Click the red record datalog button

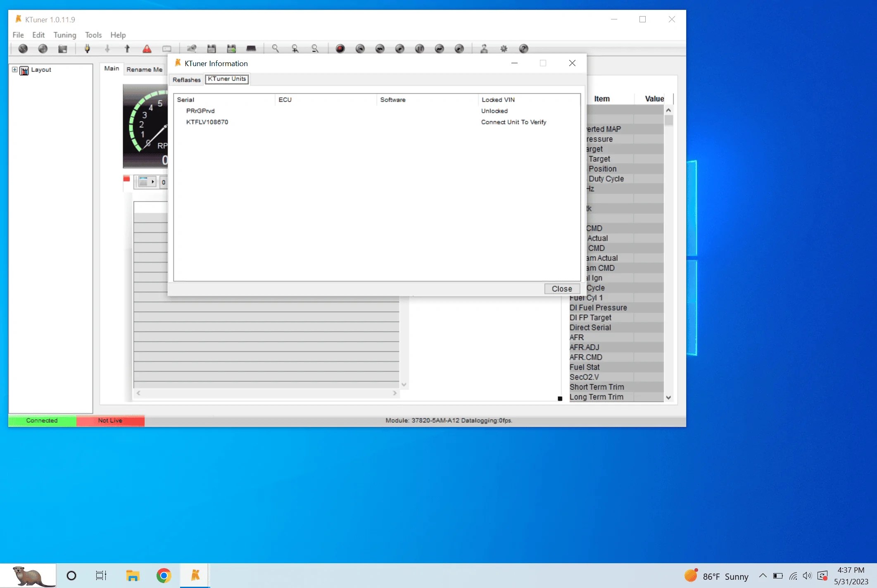tap(340, 49)
